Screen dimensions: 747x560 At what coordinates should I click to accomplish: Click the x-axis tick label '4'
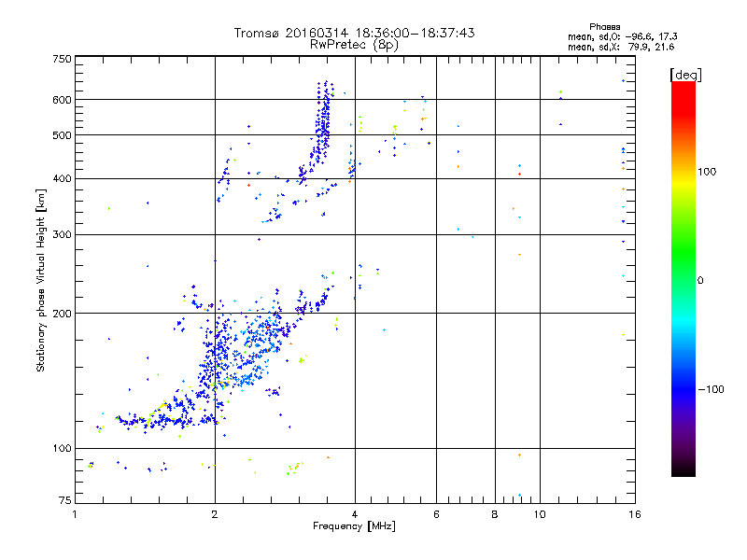click(x=355, y=514)
